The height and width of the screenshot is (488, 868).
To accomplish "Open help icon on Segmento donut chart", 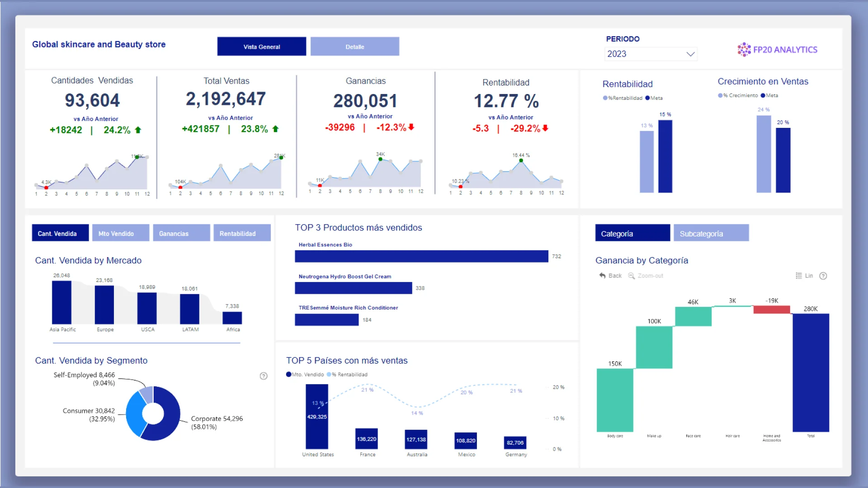I will coord(264,376).
